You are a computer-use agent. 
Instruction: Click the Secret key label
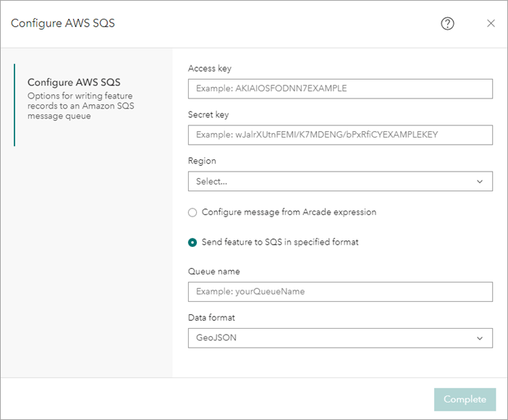click(208, 115)
